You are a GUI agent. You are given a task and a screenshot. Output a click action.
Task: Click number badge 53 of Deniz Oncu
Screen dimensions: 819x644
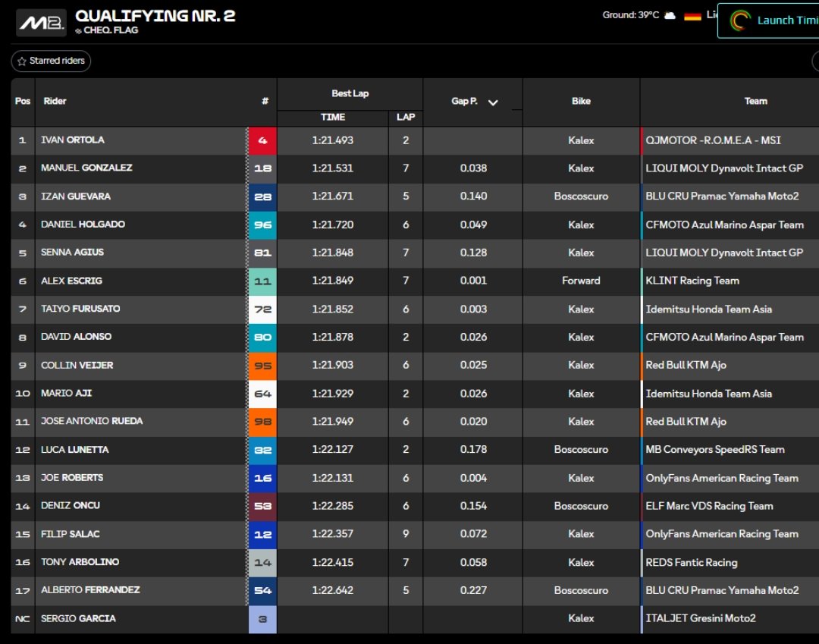point(262,506)
